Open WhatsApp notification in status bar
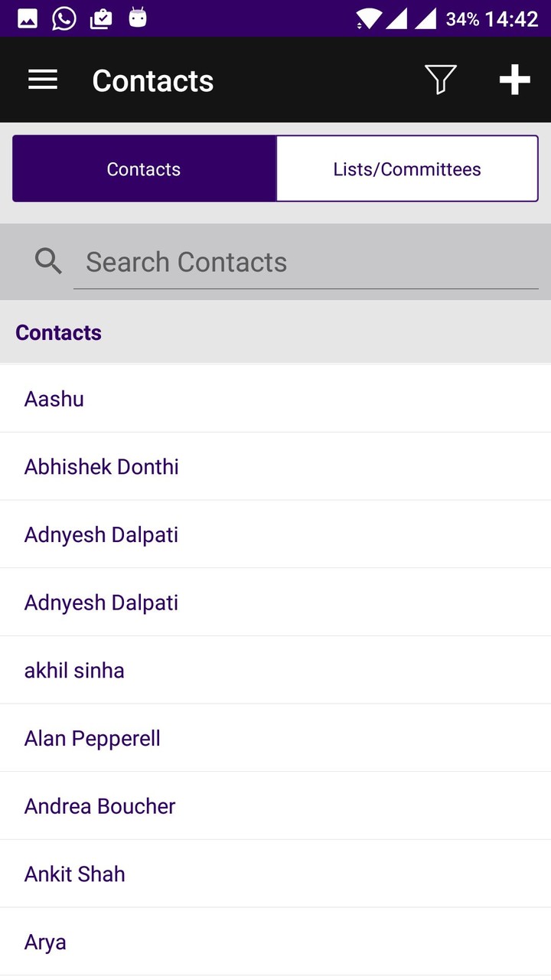This screenshot has width=551, height=980. [64, 18]
